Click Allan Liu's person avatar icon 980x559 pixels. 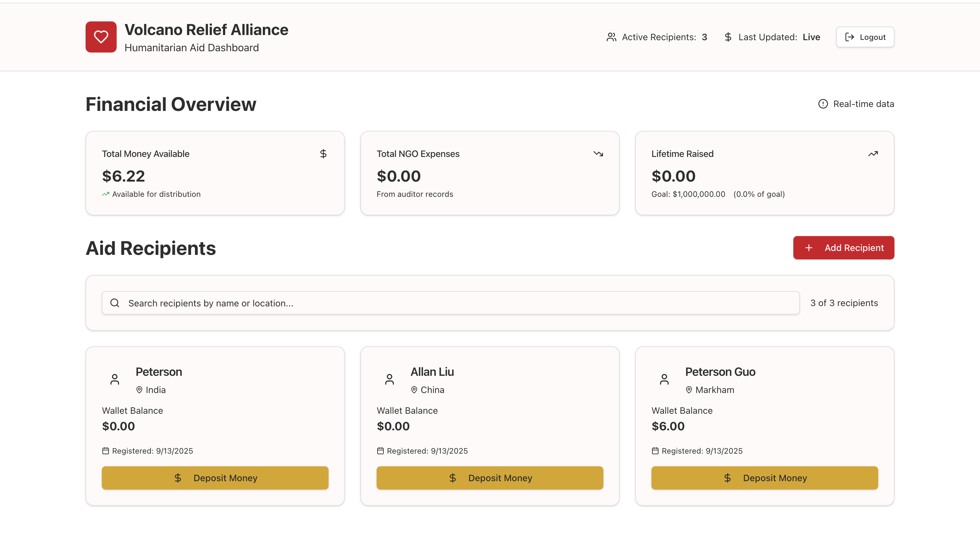click(x=390, y=379)
